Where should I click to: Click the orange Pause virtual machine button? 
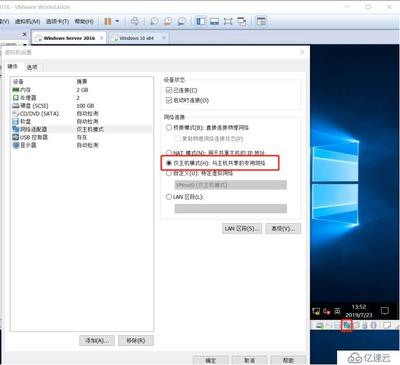(x=108, y=21)
